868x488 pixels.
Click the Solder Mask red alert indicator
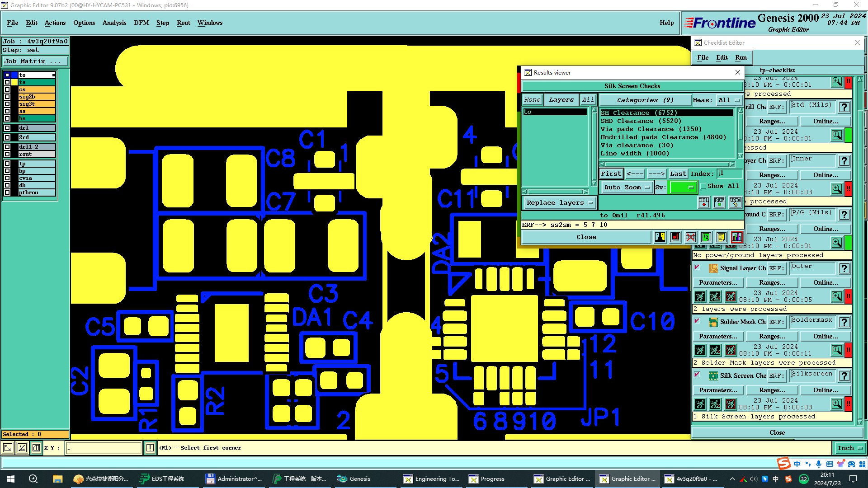coord(849,350)
